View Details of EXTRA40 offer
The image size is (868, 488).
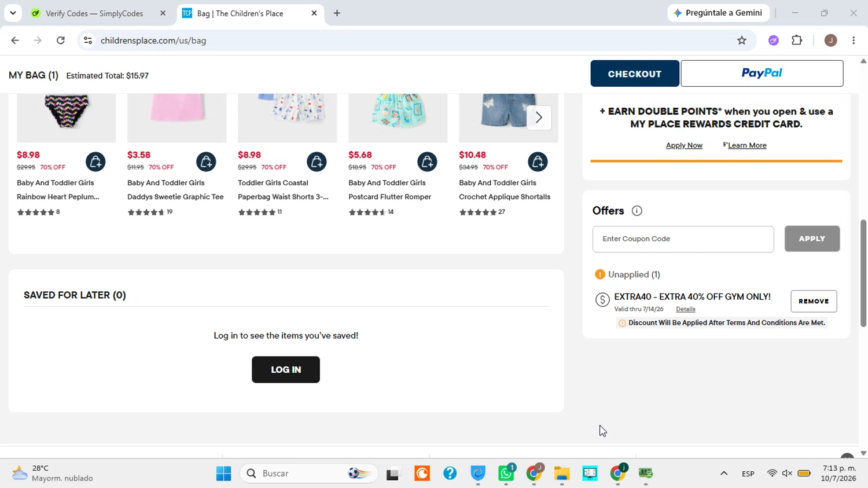tap(686, 309)
